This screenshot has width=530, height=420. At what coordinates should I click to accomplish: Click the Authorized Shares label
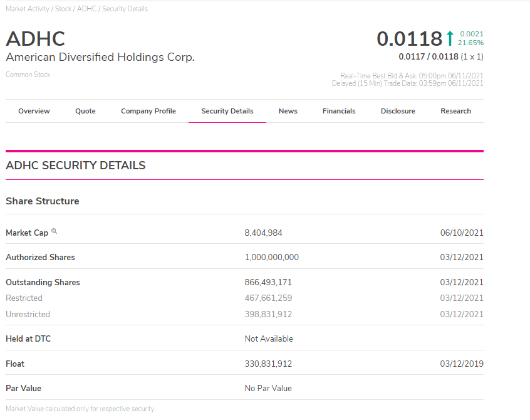click(40, 258)
